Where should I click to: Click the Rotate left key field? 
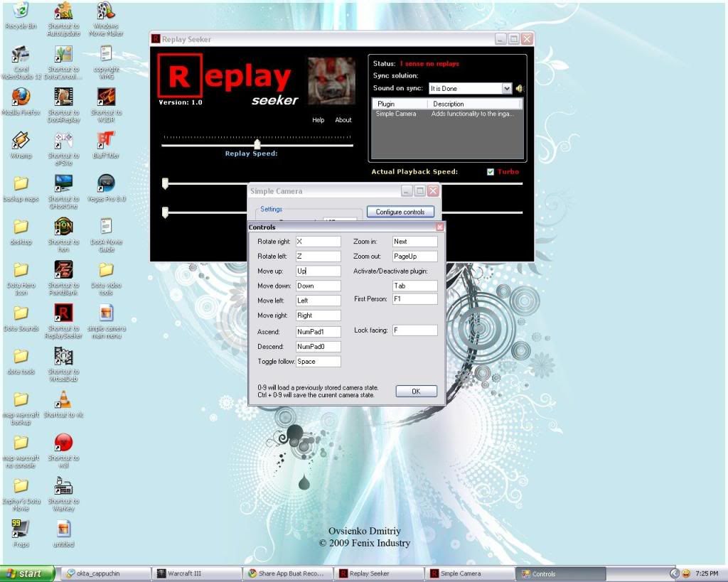(318, 257)
